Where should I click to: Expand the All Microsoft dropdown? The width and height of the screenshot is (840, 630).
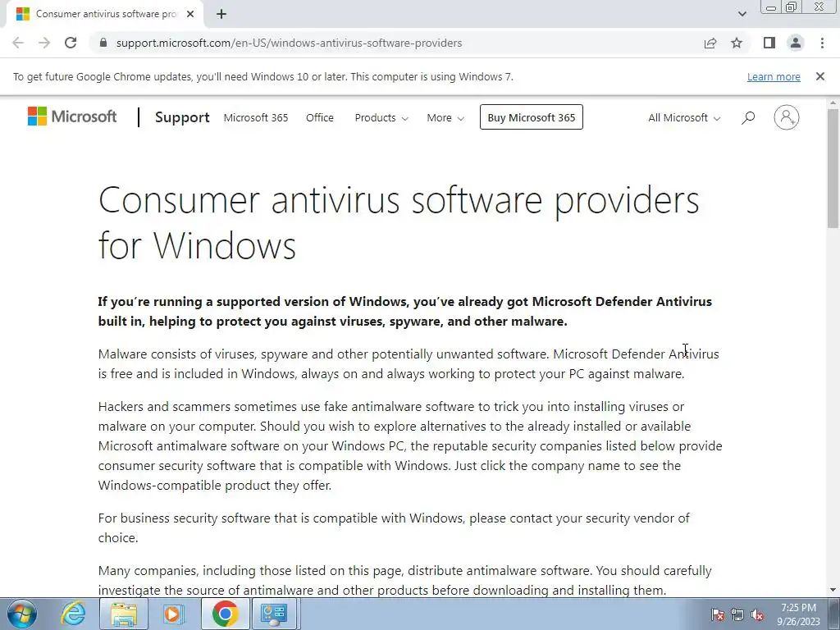684,118
